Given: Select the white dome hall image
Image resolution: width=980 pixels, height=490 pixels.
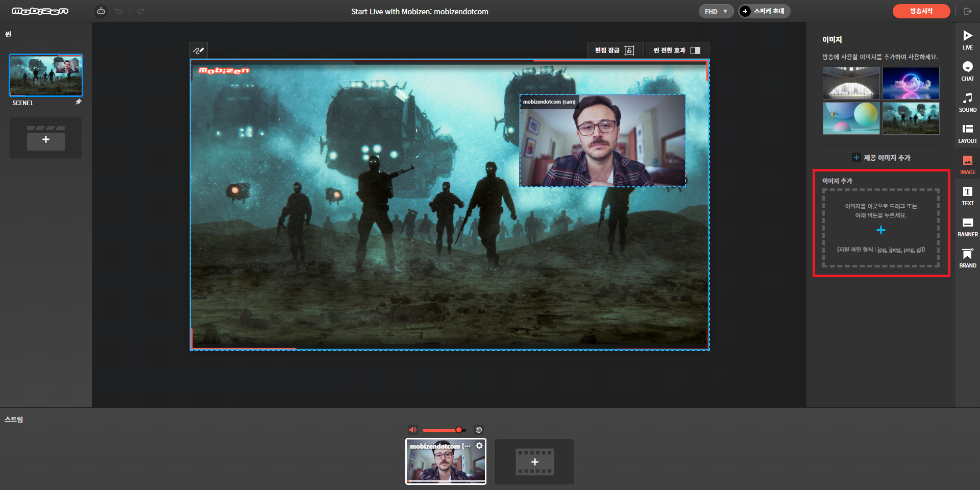Looking at the screenshot, I should coord(851,83).
